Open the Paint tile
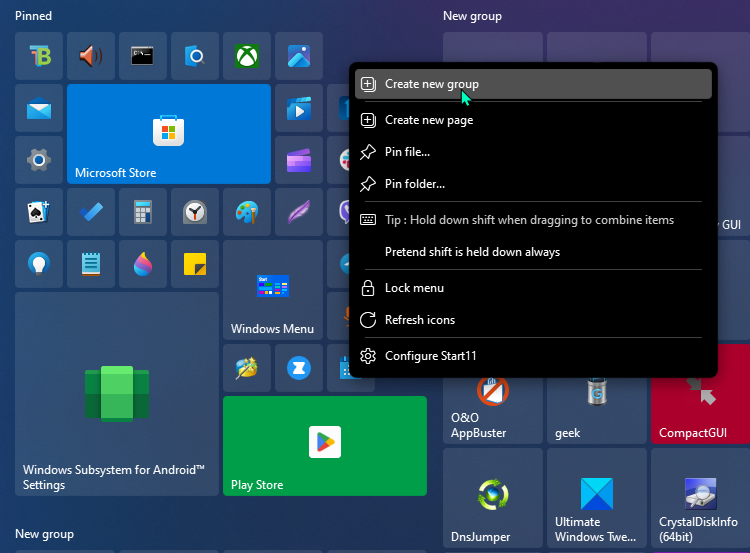The height and width of the screenshot is (553, 750). [247, 212]
